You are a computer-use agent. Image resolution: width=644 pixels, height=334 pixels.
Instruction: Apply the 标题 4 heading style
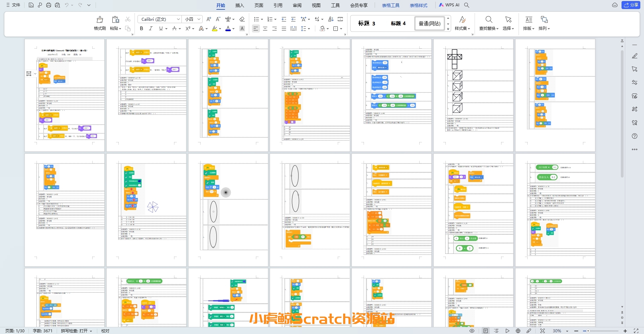[398, 23]
